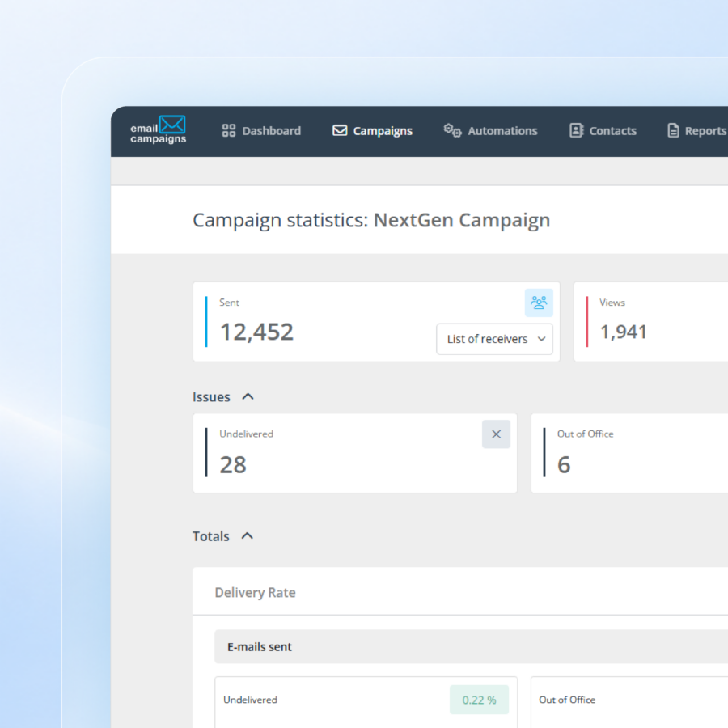Open the List of receivers dropdown

point(494,339)
